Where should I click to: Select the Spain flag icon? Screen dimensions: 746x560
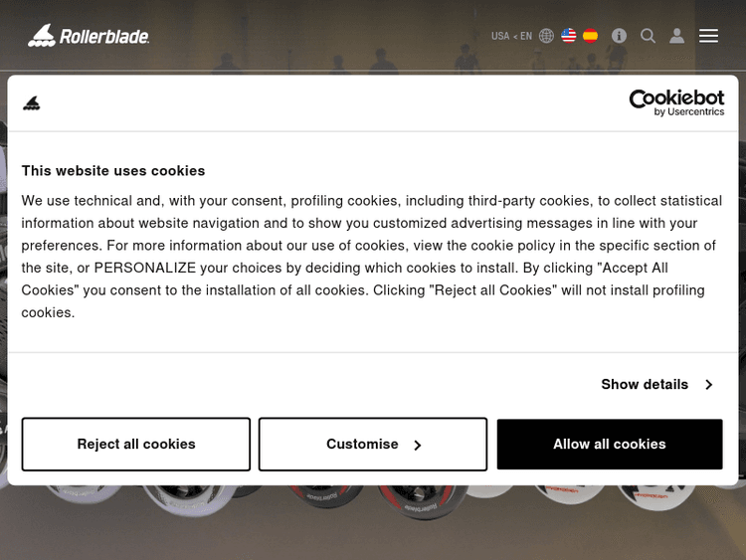pyautogui.click(x=591, y=36)
